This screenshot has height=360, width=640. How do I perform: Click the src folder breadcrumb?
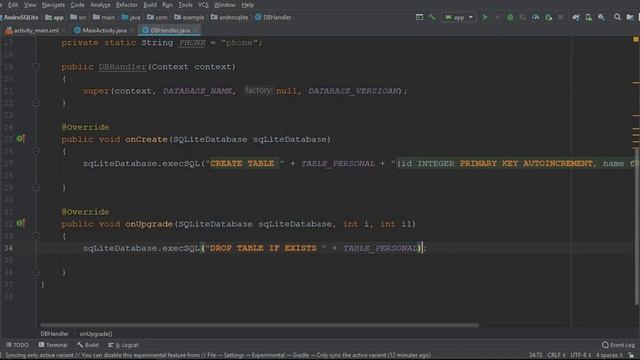(78, 17)
